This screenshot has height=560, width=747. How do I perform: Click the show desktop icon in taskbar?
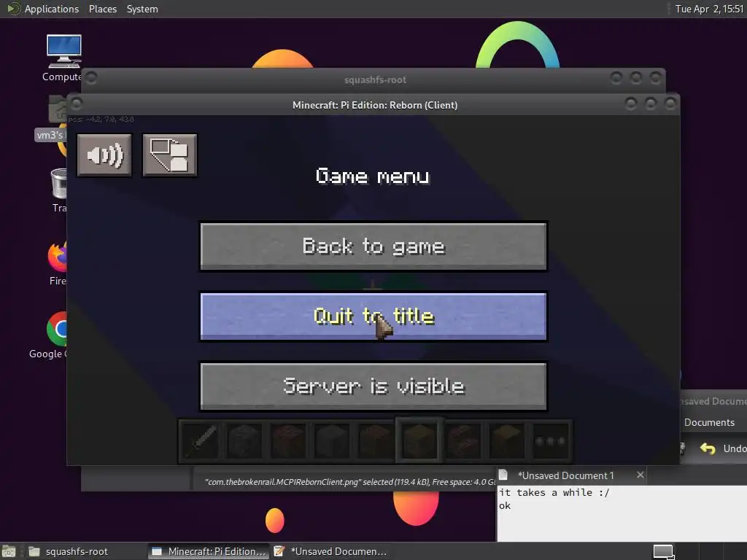coord(9,551)
